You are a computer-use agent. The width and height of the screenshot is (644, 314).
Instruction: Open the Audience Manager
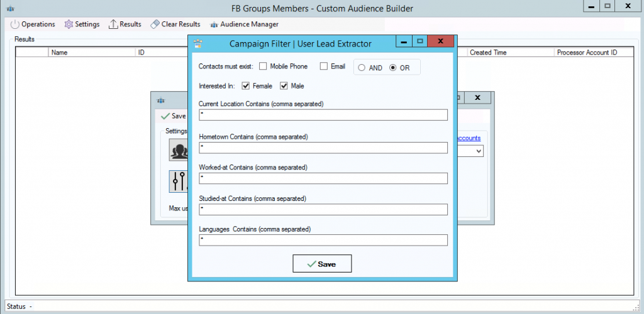tap(244, 24)
